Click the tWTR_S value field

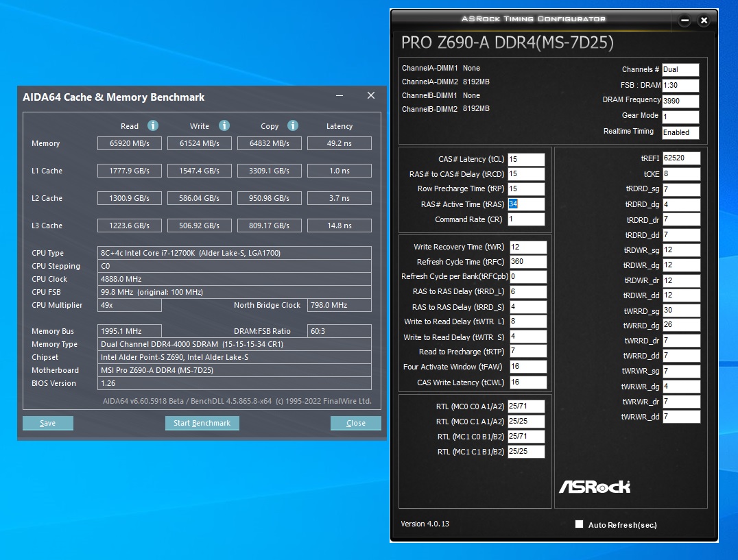click(x=528, y=337)
